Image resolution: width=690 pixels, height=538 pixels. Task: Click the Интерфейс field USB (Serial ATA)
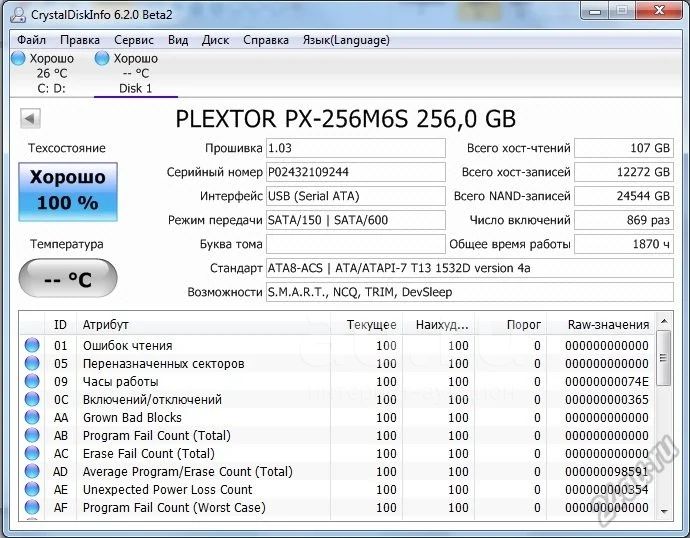pyautogui.click(x=356, y=196)
